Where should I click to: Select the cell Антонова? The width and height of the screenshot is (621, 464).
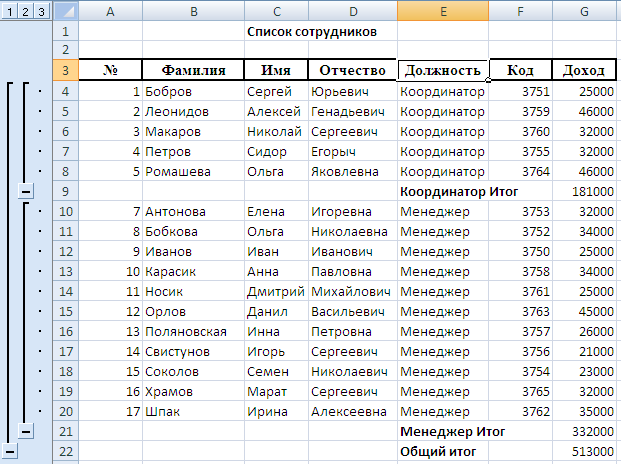(193, 211)
